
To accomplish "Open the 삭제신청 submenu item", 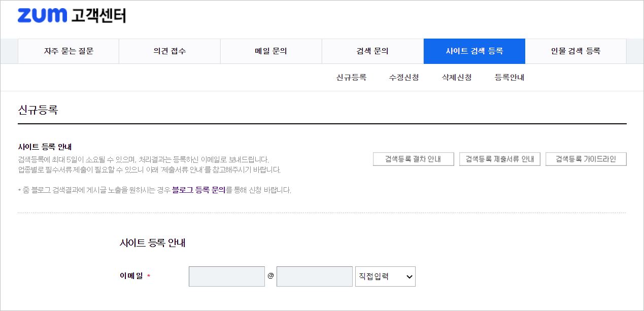I will click(456, 77).
